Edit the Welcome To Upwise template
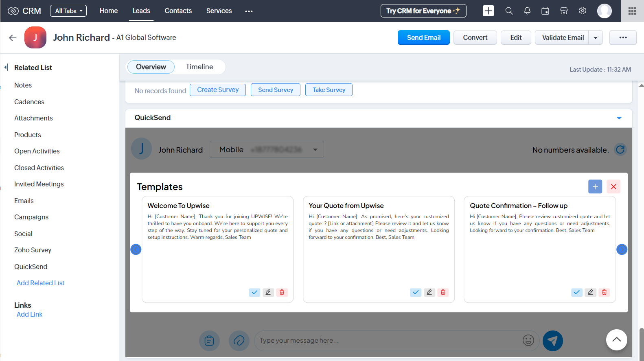644x361 pixels. coord(268,292)
